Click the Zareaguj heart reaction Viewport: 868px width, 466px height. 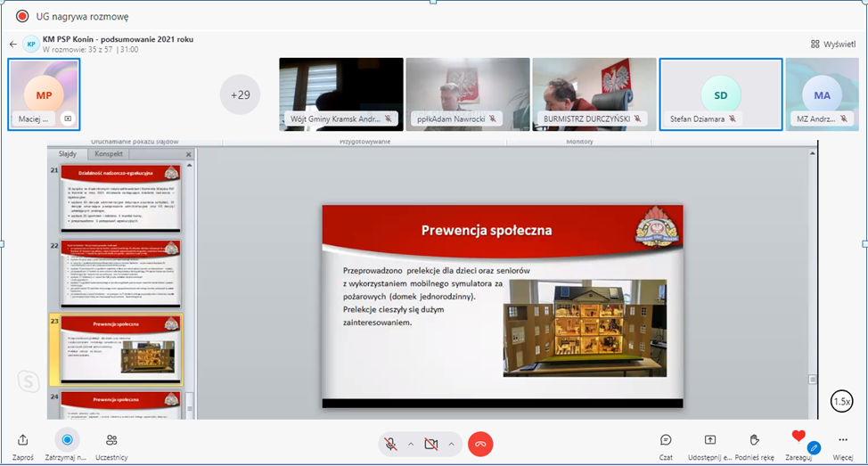point(798,437)
